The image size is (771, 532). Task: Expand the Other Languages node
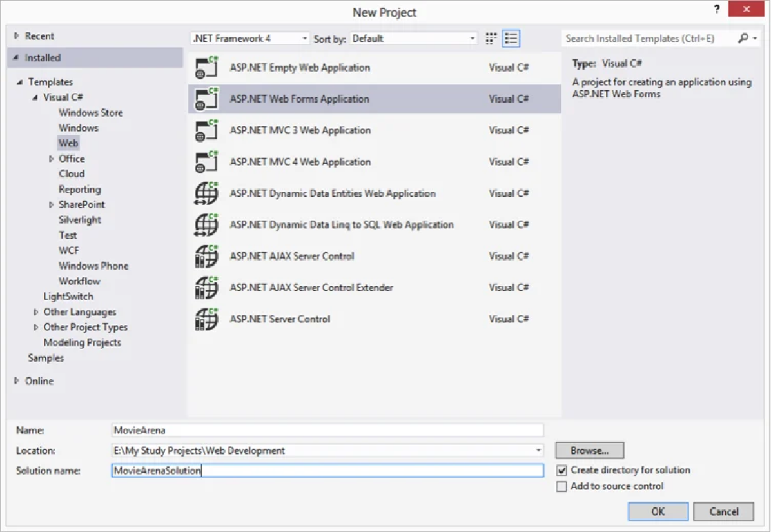(x=36, y=311)
